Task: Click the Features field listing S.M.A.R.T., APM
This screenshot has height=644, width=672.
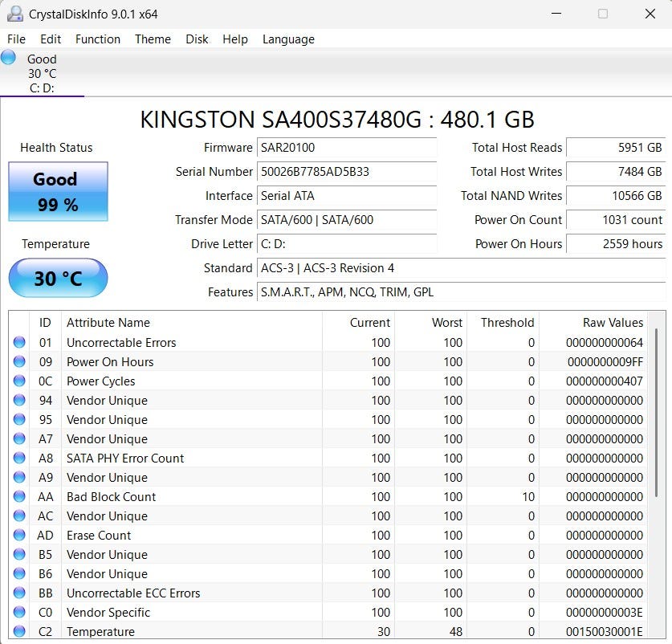Action: click(x=461, y=292)
